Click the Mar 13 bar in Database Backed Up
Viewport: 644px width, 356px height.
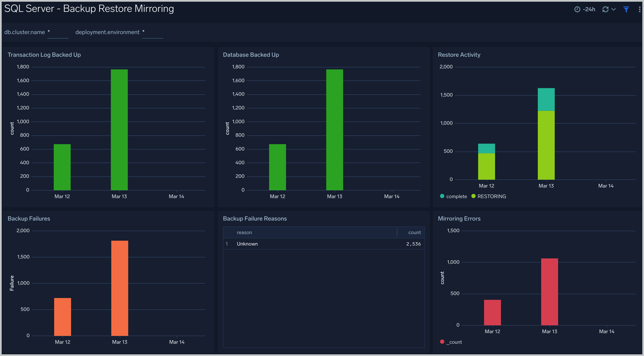334,130
